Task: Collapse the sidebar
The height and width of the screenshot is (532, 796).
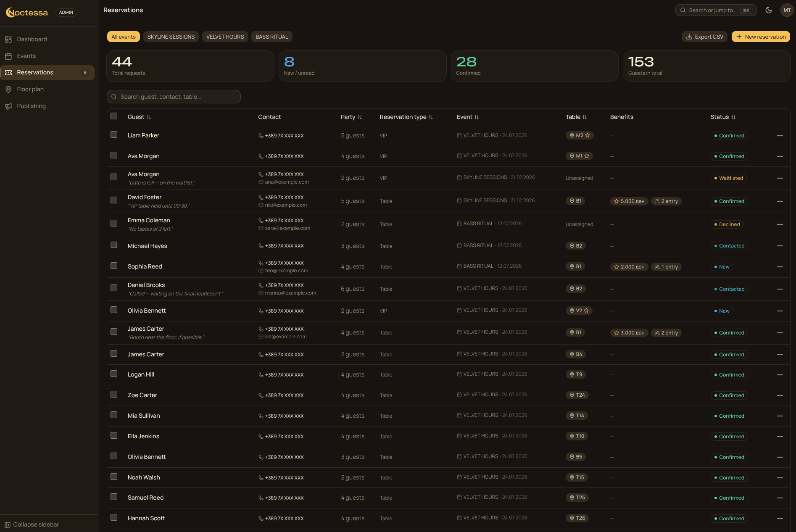Action: tap(32, 524)
